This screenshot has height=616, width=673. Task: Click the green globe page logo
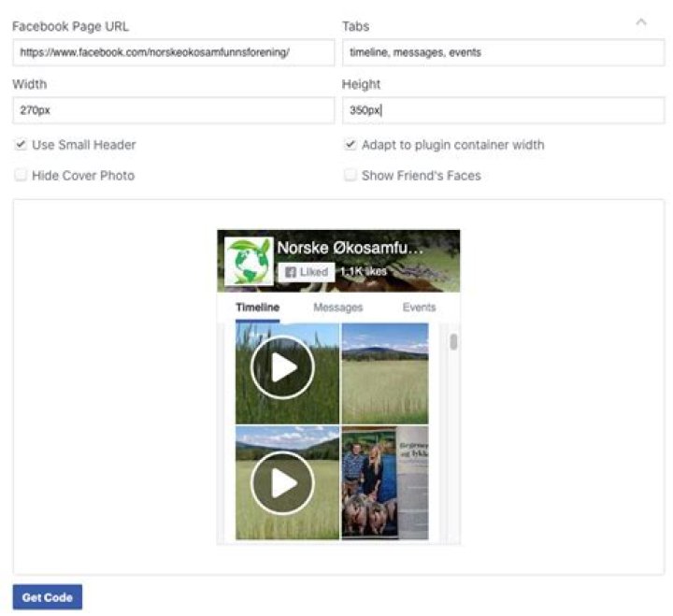249,262
